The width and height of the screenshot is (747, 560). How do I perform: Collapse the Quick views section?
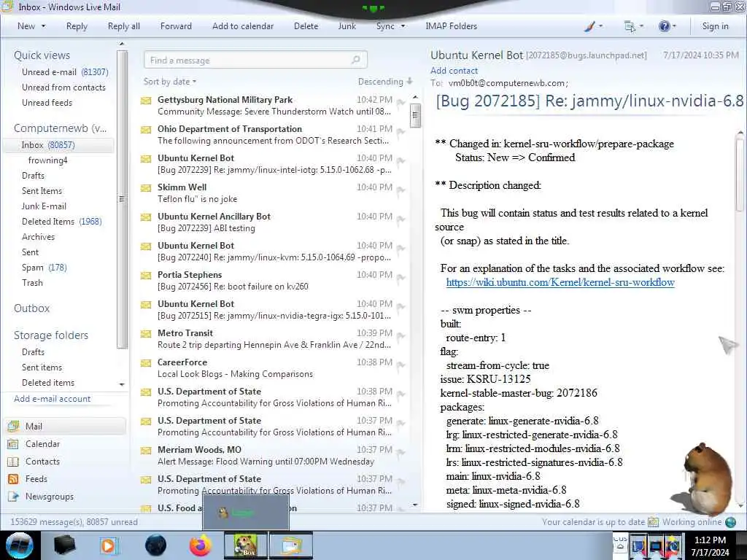point(42,55)
